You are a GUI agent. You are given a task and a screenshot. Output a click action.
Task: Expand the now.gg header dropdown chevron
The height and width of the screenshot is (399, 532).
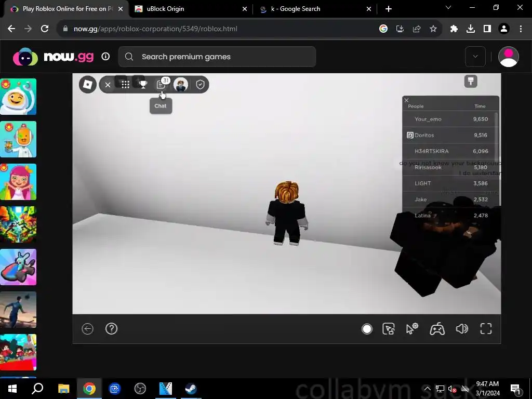click(475, 56)
